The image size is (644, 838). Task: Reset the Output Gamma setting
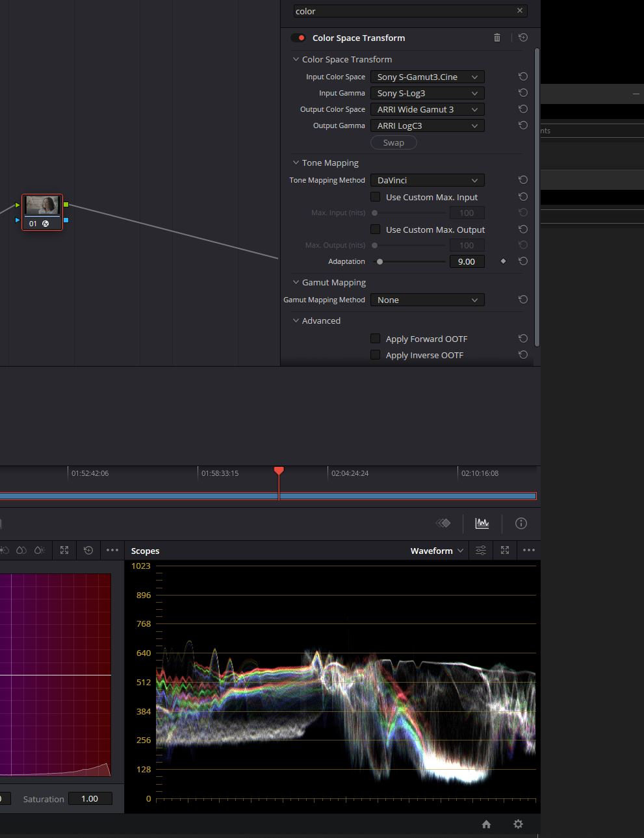pyautogui.click(x=523, y=125)
